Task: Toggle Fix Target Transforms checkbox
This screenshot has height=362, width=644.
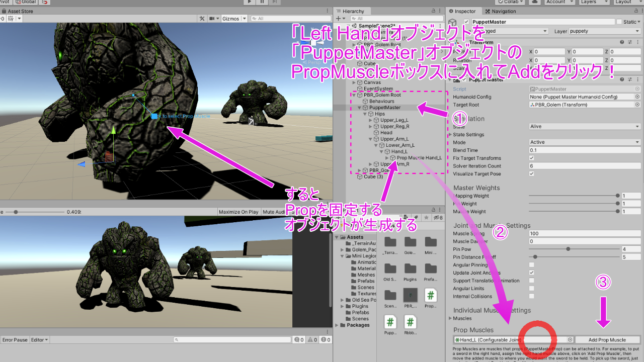Action: 532,158
